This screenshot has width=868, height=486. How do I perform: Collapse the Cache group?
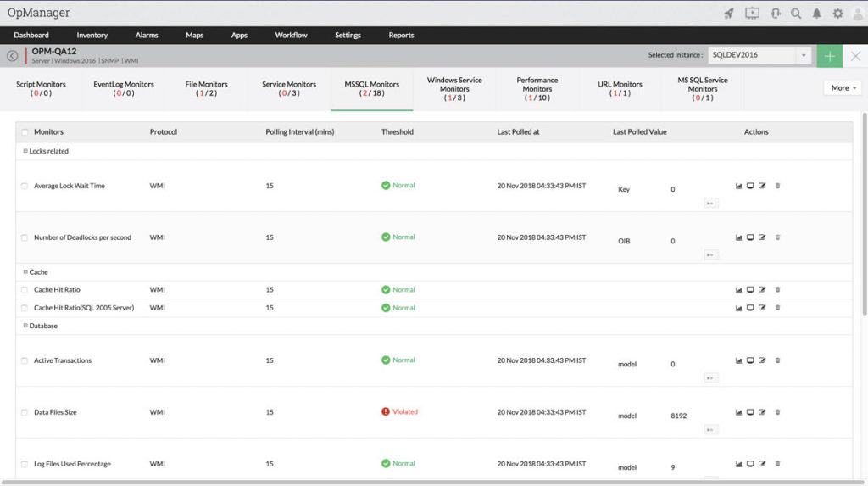tap(25, 271)
